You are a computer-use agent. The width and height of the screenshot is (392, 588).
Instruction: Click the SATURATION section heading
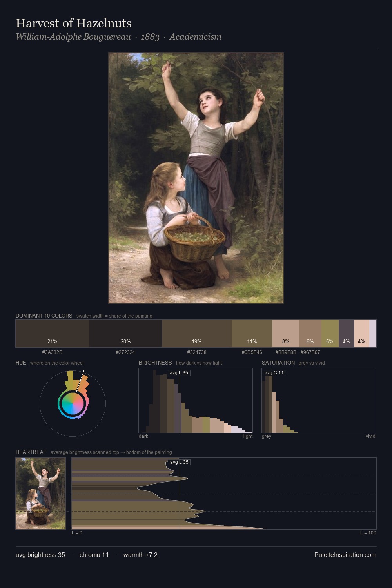(278, 363)
